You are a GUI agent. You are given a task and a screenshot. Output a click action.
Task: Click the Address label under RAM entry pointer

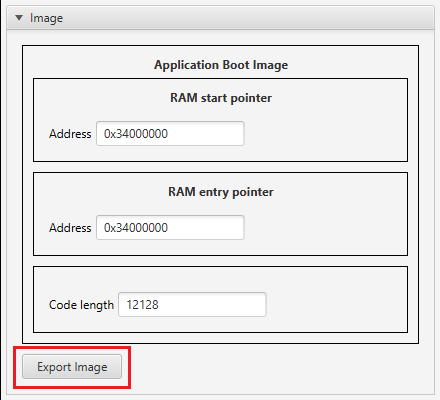pos(70,228)
